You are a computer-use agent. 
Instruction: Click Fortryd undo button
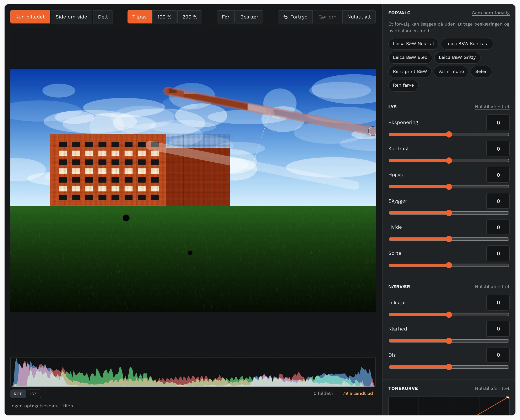point(295,17)
